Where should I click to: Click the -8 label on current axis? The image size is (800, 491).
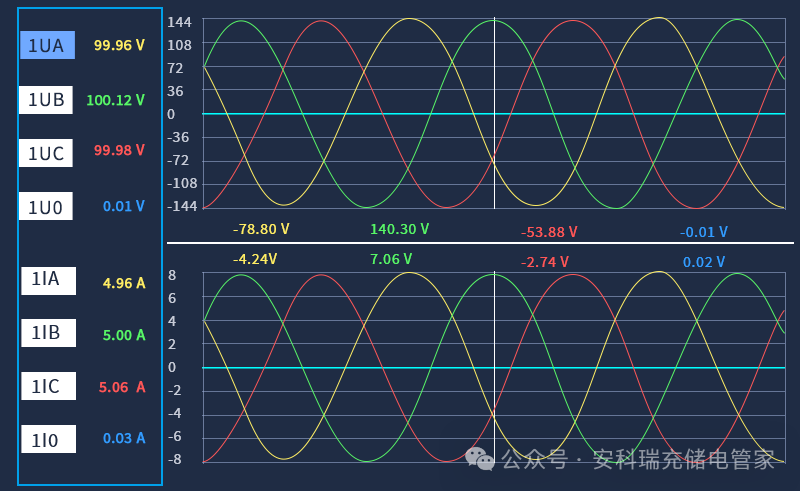click(x=174, y=459)
